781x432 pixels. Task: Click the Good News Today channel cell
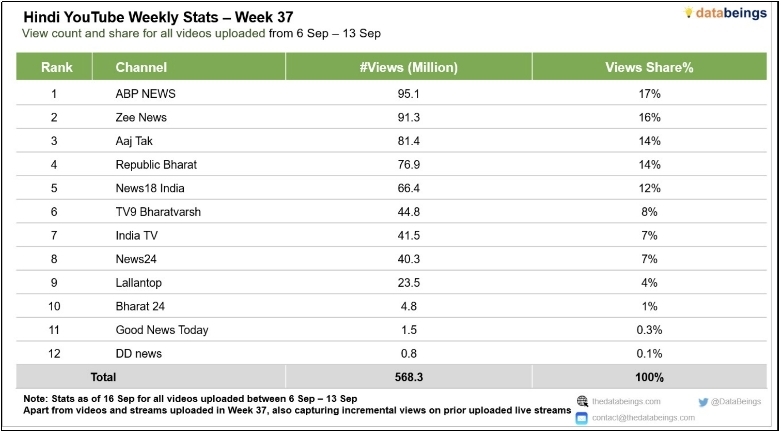(x=162, y=330)
